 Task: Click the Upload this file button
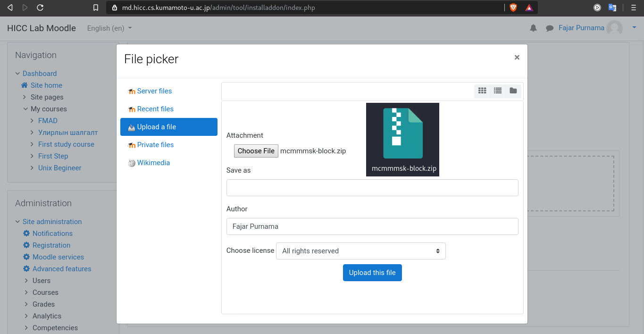[372, 273]
